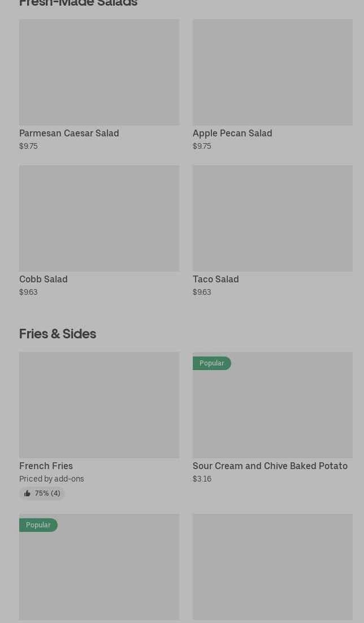Select the Cobb Salad image
This screenshot has width=364, height=623.
point(99,218)
